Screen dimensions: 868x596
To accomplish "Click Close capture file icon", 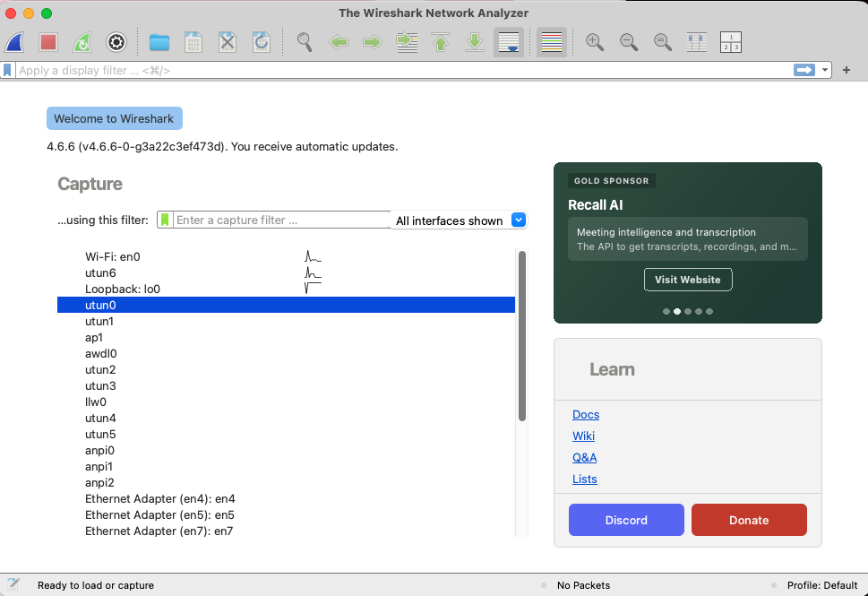I will pos(228,42).
